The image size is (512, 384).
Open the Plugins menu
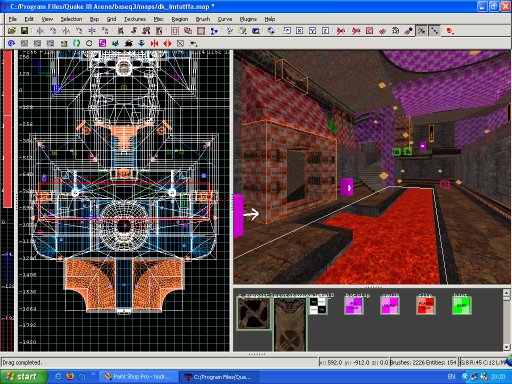248,19
